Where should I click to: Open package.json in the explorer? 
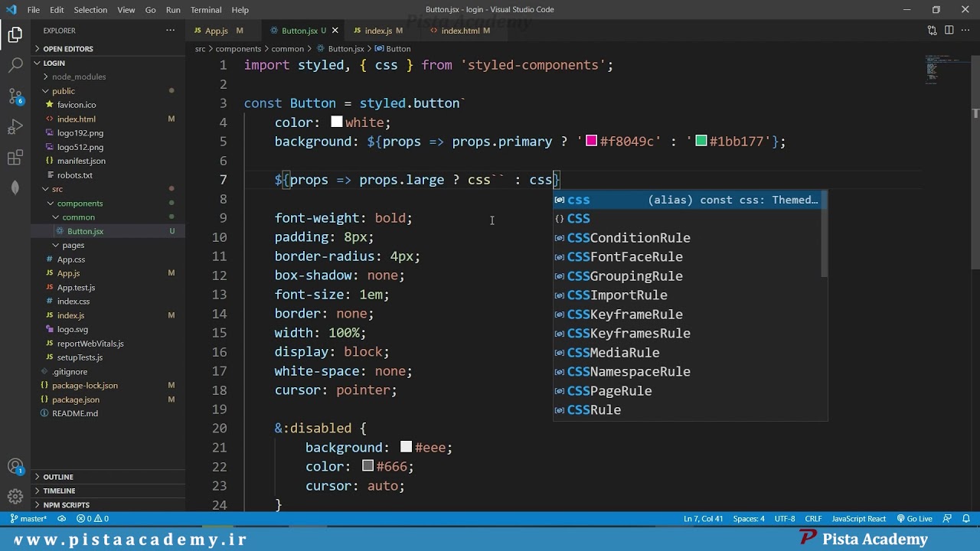point(108,399)
